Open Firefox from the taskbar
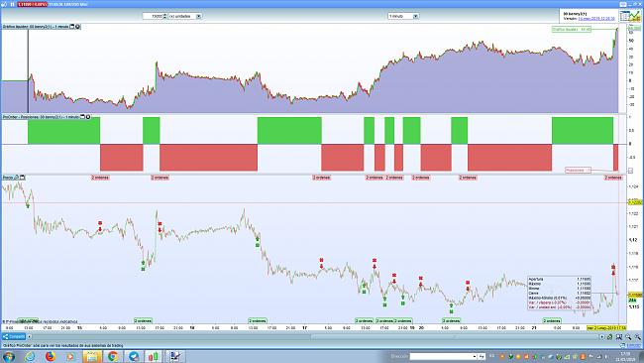The height and width of the screenshot is (363, 644). 51,356
